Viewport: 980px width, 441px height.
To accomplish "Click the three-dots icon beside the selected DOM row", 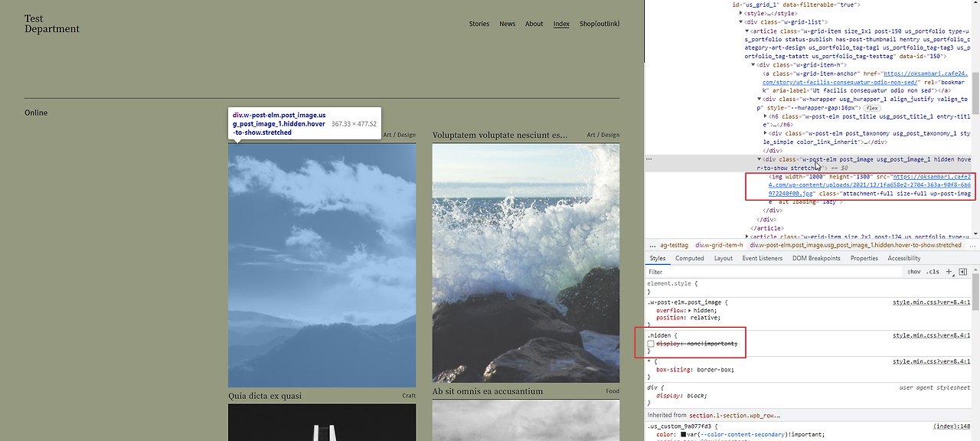I will (649, 158).
